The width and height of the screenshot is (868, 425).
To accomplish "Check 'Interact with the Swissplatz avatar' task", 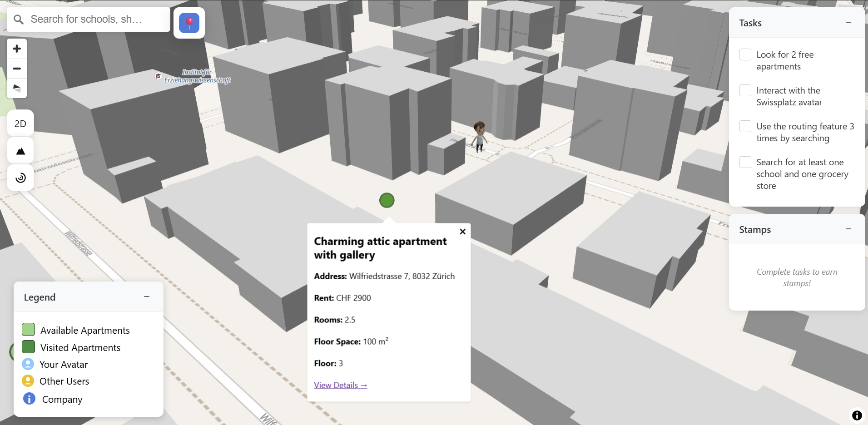I will pyautogui.click(x=745, y=90).
